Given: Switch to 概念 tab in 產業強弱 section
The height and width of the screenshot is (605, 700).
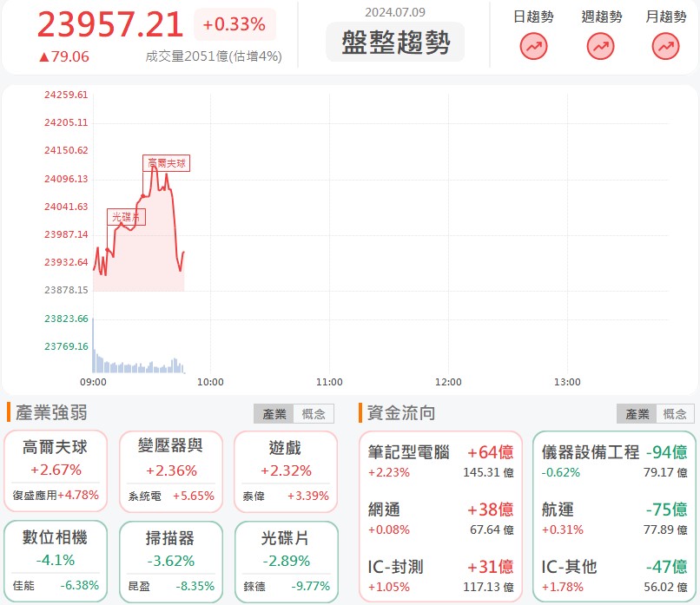Looking at the screenshot, I should click(x=314, y=413).
